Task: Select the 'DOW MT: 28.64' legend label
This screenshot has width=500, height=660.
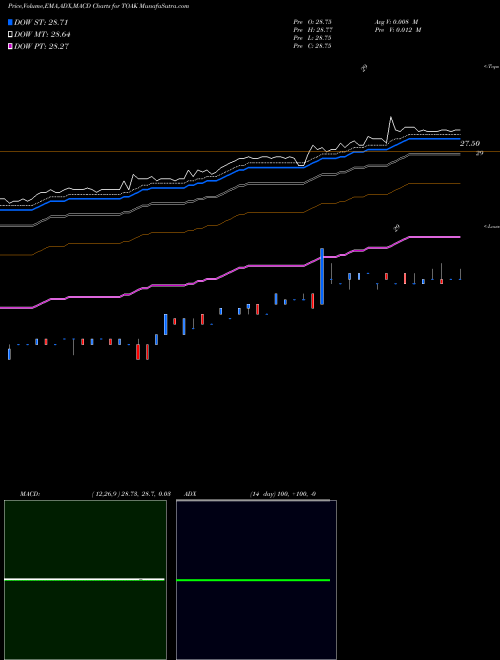Action: point(42,35)
